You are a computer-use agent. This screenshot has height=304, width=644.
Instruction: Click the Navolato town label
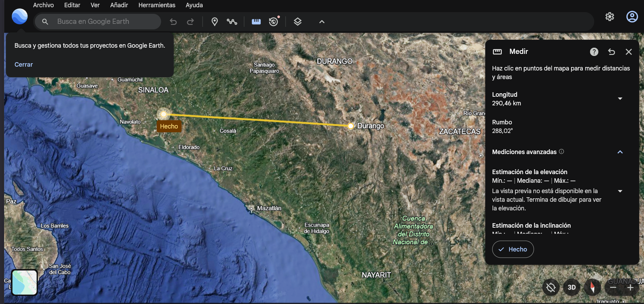click(x=130, y=122)
